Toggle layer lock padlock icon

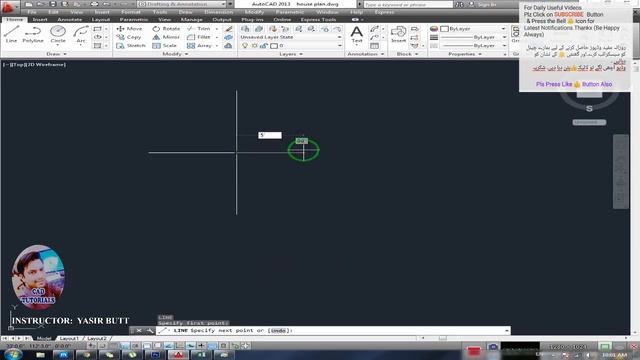[264, 46]
